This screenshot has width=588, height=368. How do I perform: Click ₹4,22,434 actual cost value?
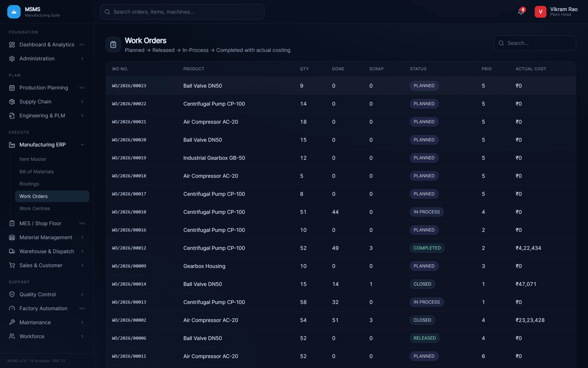point(528,248)
